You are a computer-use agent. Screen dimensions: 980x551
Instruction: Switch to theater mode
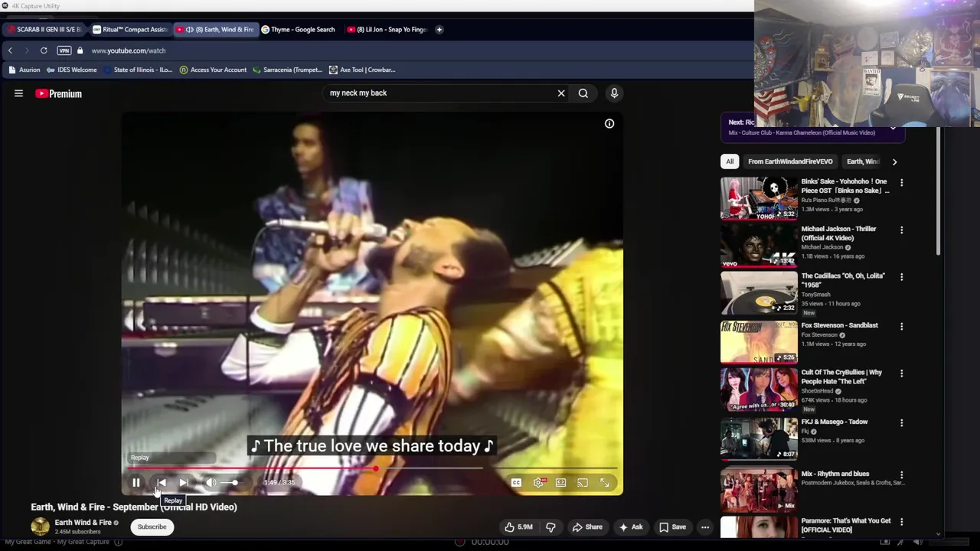(x=561, y=483)
